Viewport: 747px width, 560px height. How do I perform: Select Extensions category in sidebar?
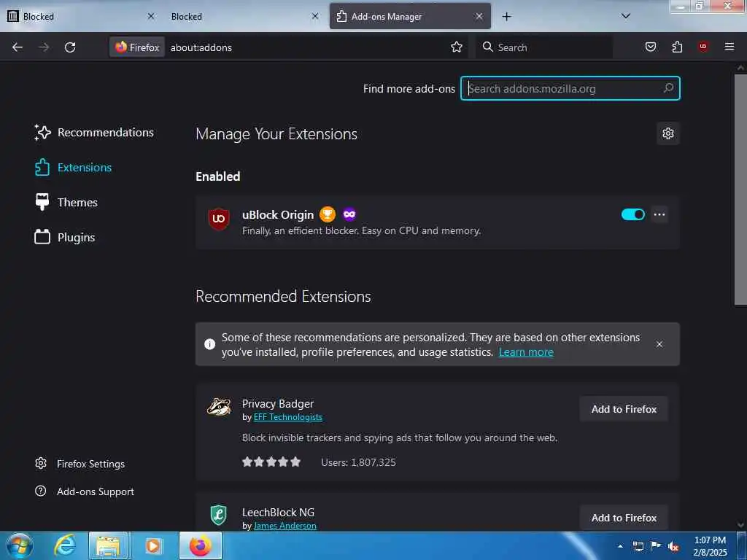point(73,168)
